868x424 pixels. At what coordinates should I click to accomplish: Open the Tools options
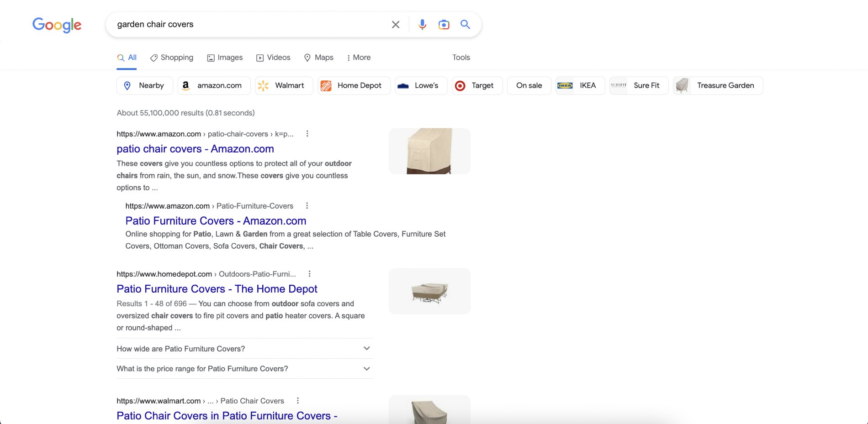pos(461,58)
